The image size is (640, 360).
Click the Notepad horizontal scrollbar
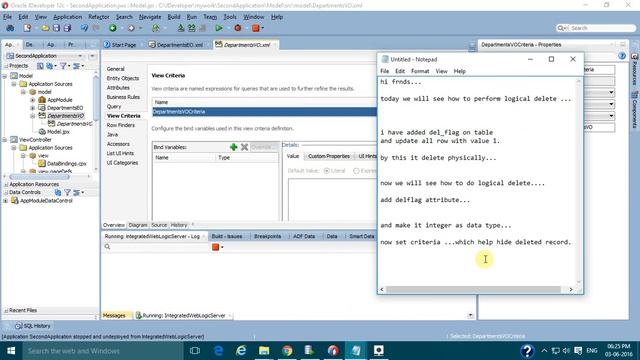pyautogui.click(x=473, y=289)
